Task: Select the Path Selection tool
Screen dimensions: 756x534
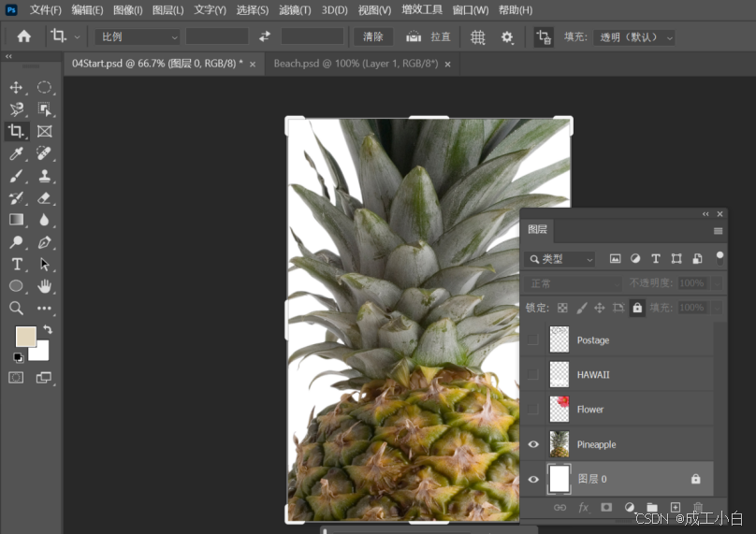Action: 44,264
